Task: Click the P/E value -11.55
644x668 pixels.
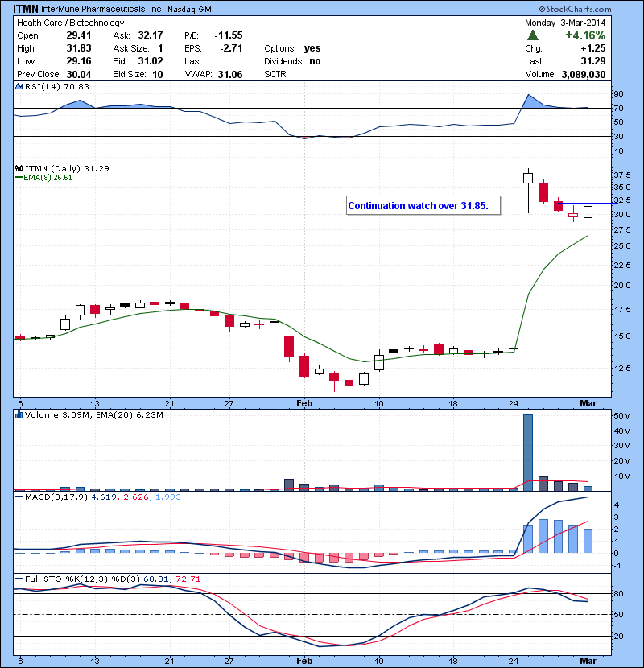Action: pos(229,35)
